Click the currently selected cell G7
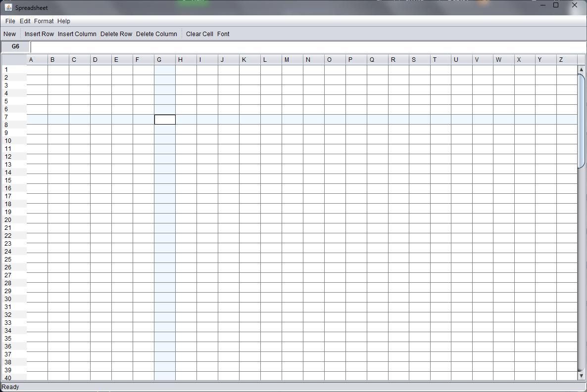This screenshot has width=587, height=392. [x=165, y=119]
